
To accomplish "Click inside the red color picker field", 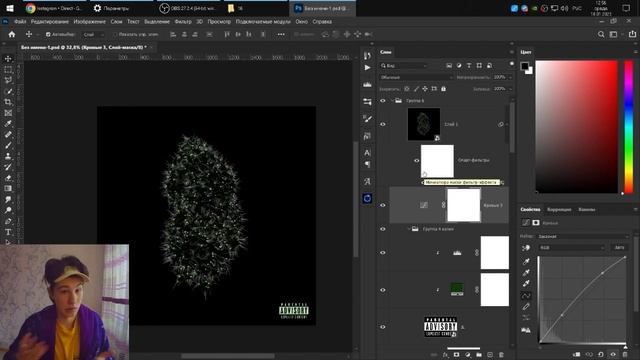I will point(576,127).
